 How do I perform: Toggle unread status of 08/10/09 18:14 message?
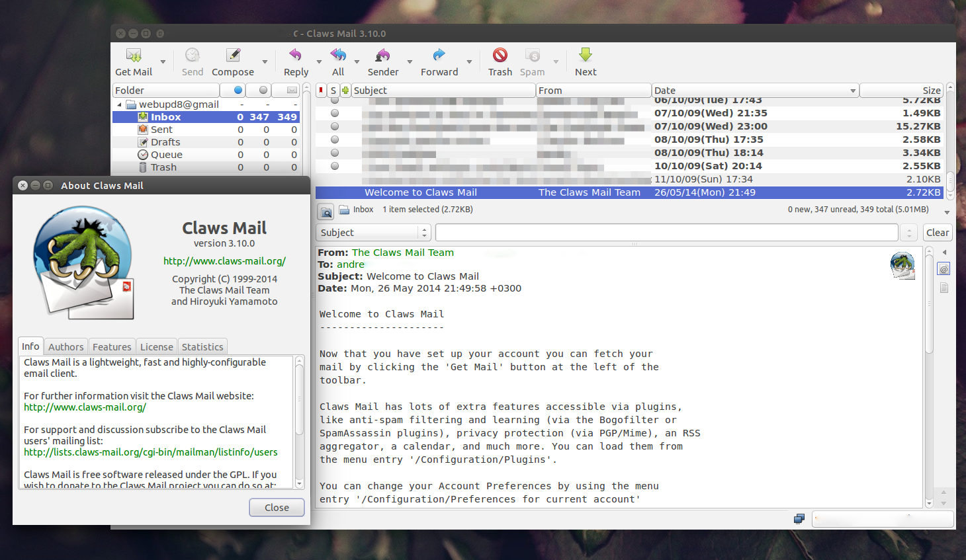coord(335,153)
